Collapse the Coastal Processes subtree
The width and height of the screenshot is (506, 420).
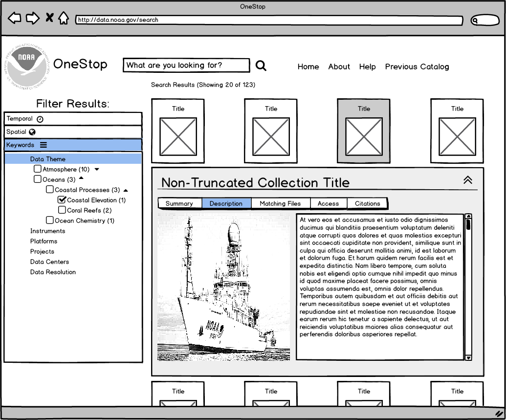click(x=126, y=190)
